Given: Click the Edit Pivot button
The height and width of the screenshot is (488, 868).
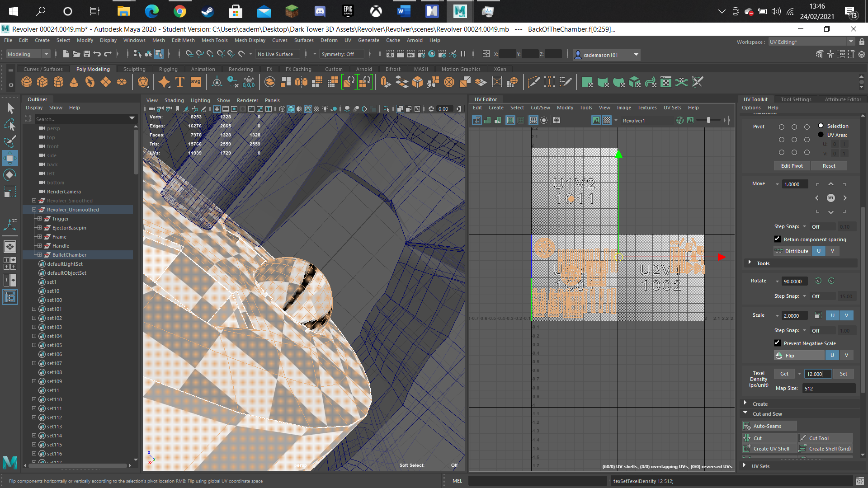Looking at the screenshot, I should click(x=792, y=166).
